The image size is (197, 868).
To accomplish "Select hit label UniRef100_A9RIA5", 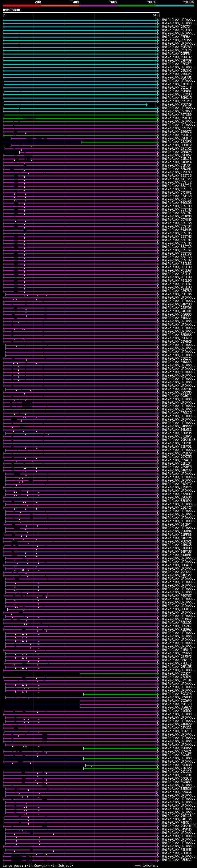I will 176,294.
